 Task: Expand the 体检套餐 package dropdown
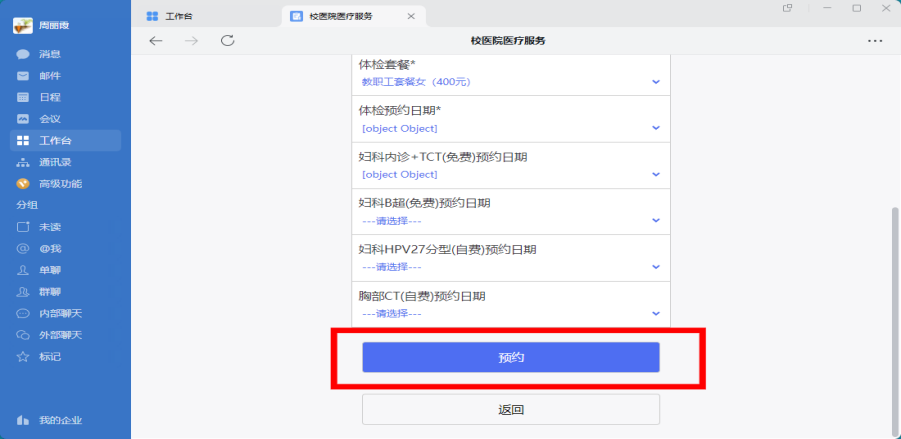[510, 82]
